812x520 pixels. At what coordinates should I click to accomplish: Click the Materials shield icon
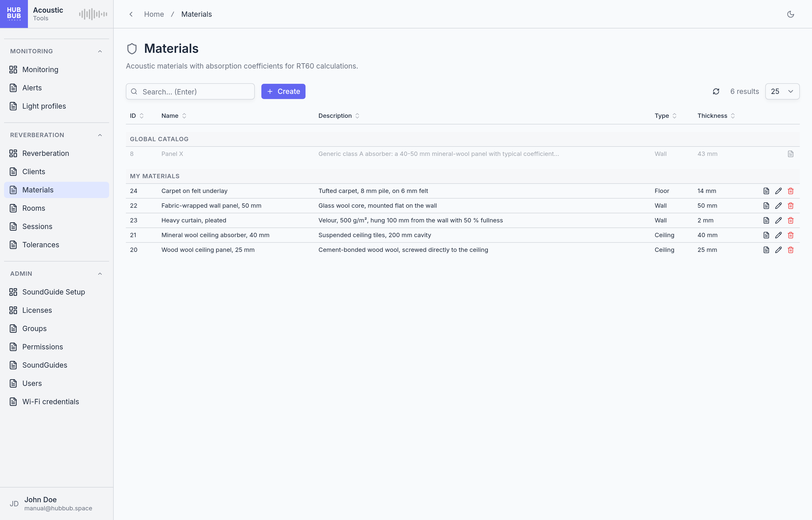pyautogui.click(x=132, y=49)
